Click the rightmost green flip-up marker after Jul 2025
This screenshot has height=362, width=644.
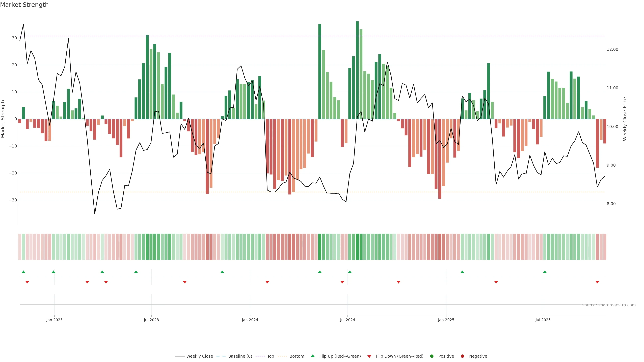pyautogui.click(x=545, y=272)
